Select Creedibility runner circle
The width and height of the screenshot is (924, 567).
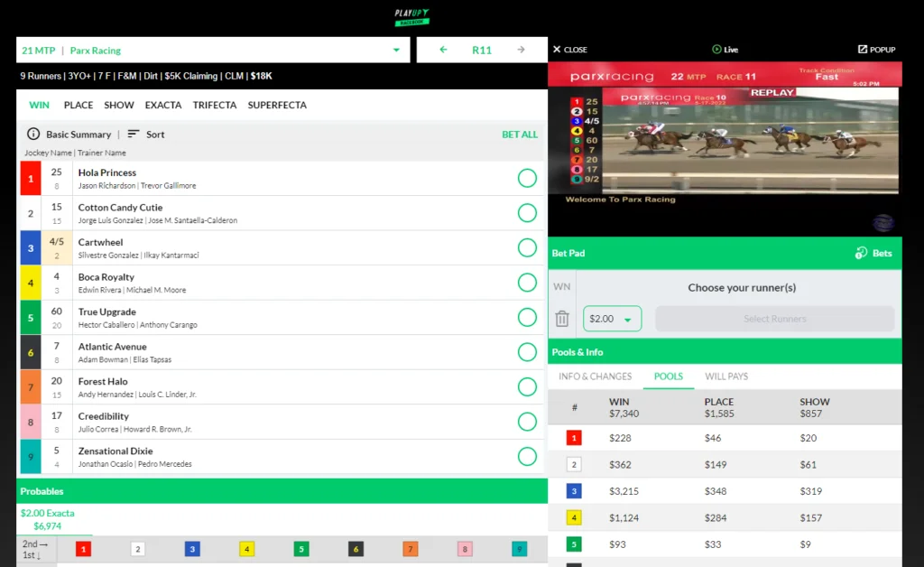(x=527, y=422)
